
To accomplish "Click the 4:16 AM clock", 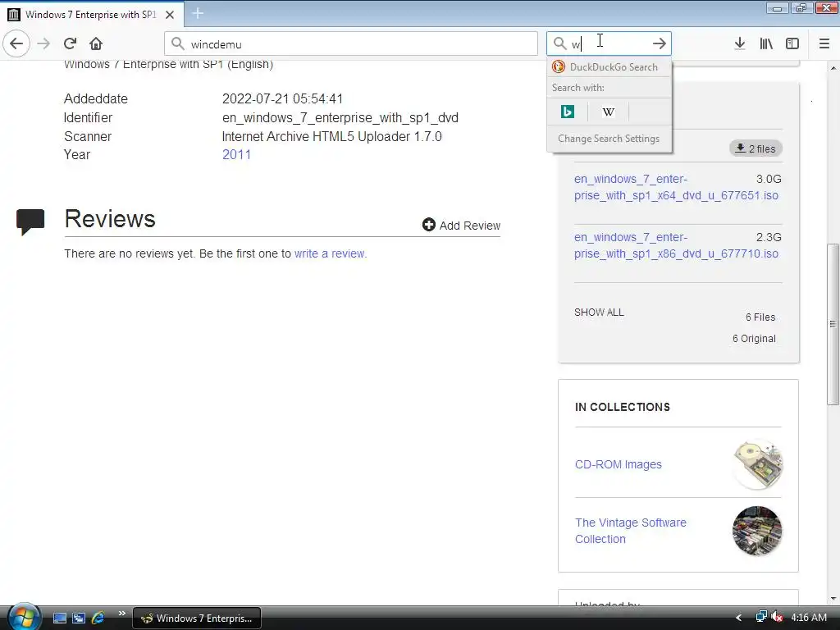I will click(808, 618).
